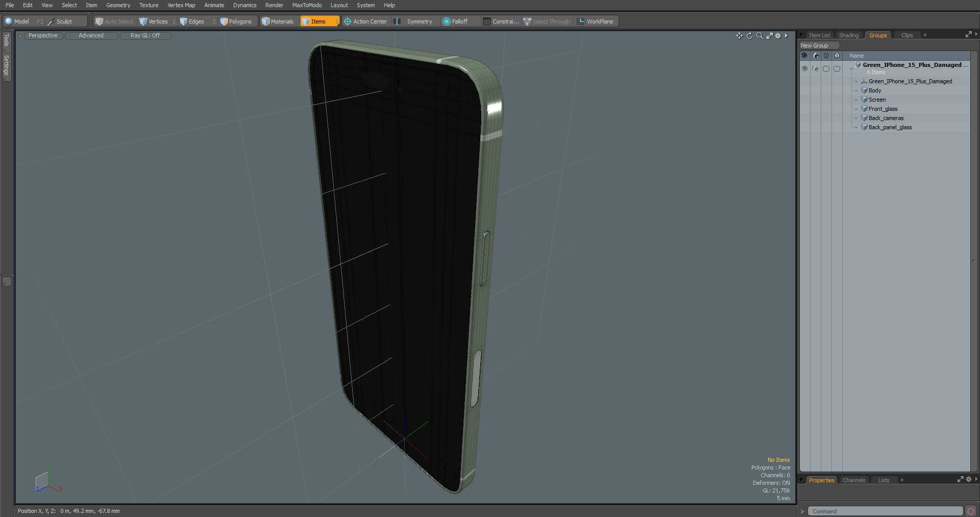
Task: Open Perspective view type dropdown
Action: click(43, 36)
